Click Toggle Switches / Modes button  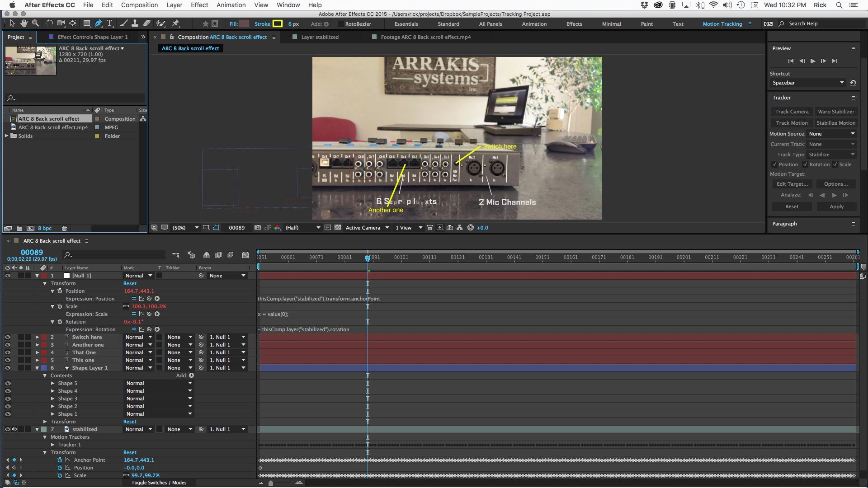(159, 483)
